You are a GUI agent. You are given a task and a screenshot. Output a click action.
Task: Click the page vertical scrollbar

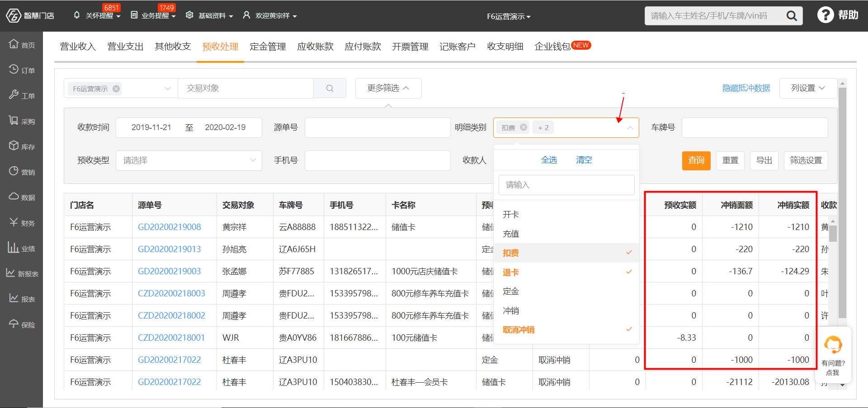842,203
